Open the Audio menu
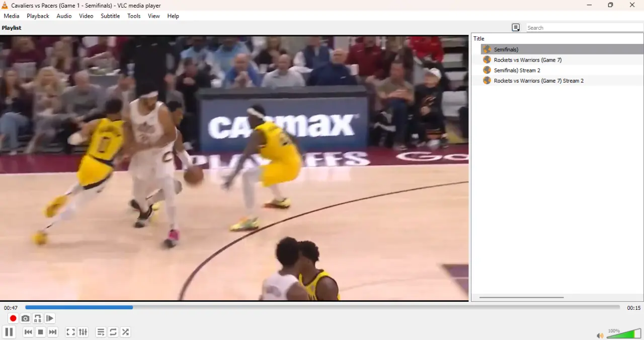The image size is (644, 340). (64, 16)
